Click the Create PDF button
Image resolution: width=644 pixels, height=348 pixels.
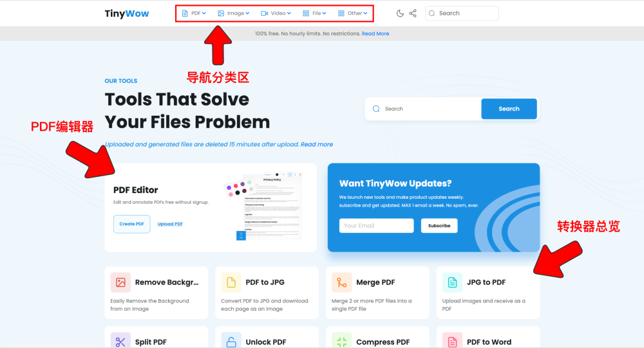click(x=131, y=224)
